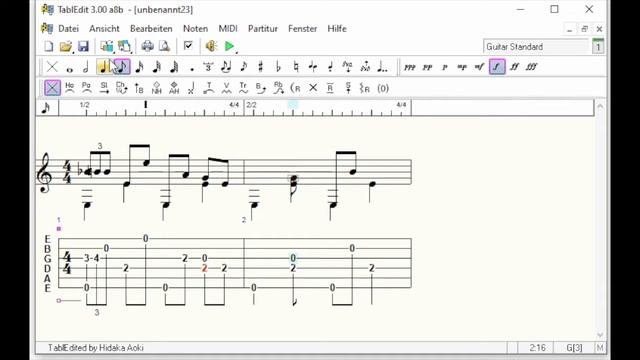640x360 pixels.
Task: Select the half note duration
Action: (x=86, y=67)
